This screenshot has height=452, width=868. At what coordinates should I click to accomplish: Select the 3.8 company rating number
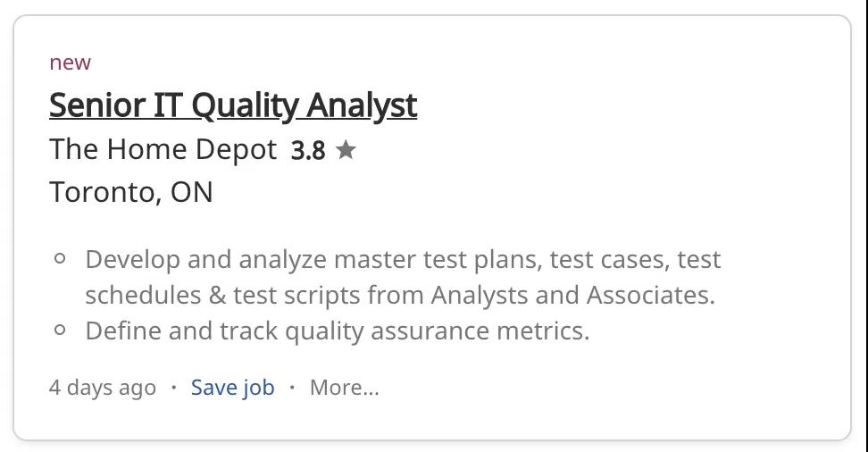coord(308,151)
